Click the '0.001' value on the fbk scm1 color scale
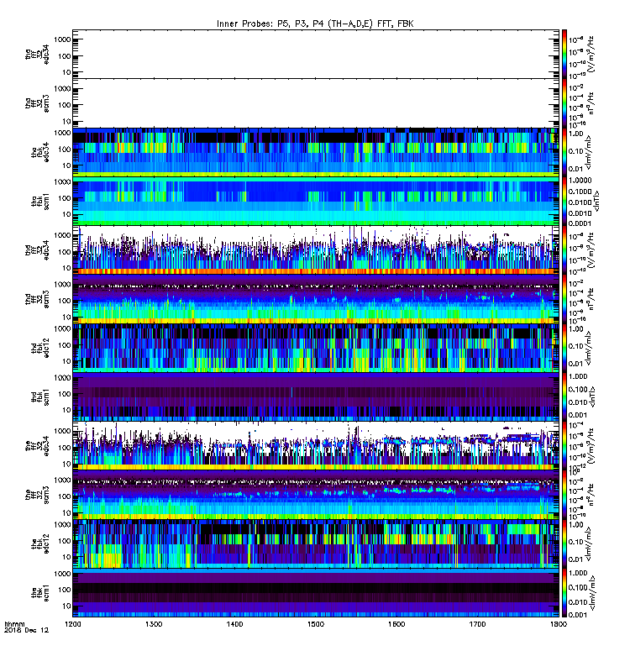The height and width of the screenshot is (672, 630). pos(578,615)
